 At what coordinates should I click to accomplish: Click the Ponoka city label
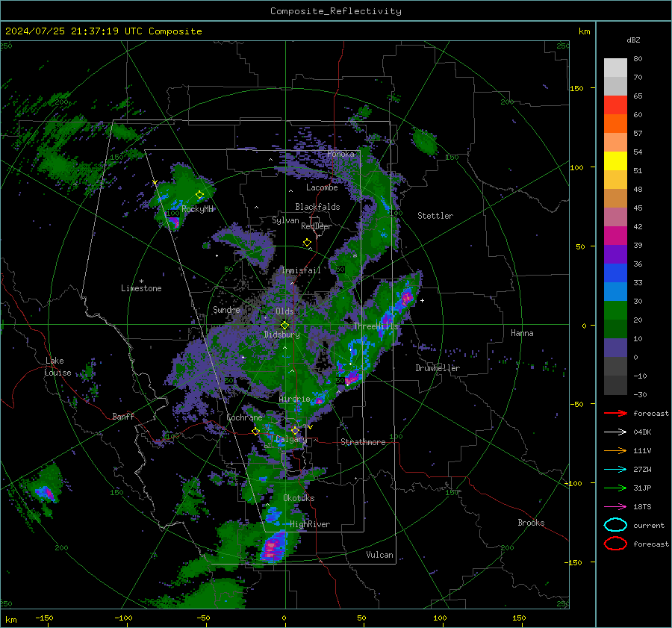[340, 154]
